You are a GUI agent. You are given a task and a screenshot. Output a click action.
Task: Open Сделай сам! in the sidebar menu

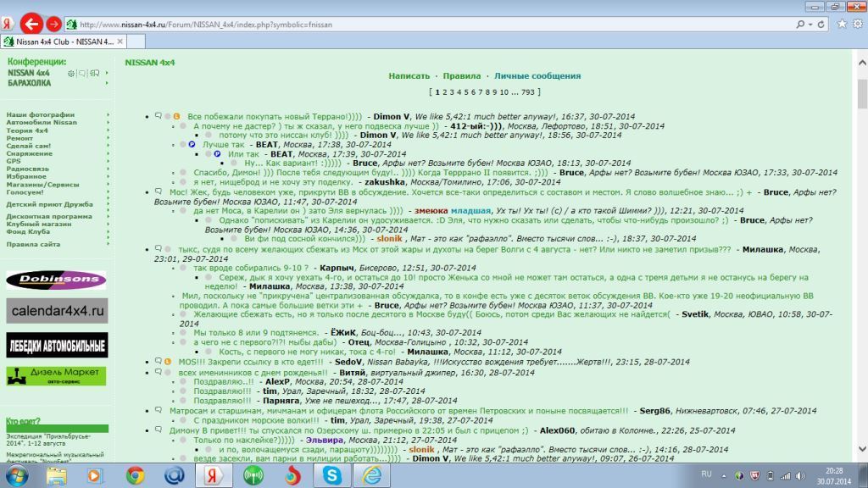click(28, 146)
